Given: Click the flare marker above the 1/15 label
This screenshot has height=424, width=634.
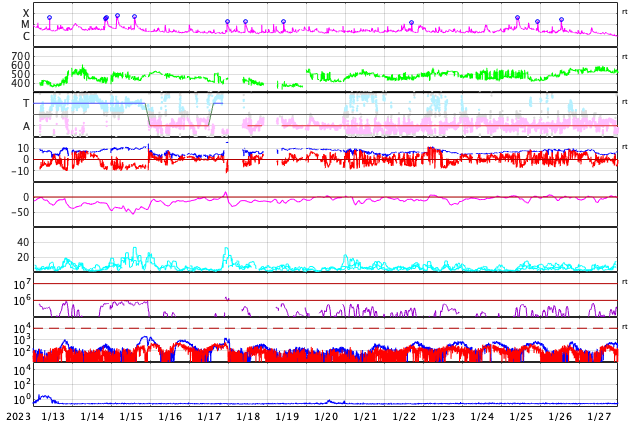Looking at the screenshot, I should click(x=135, y=17).
